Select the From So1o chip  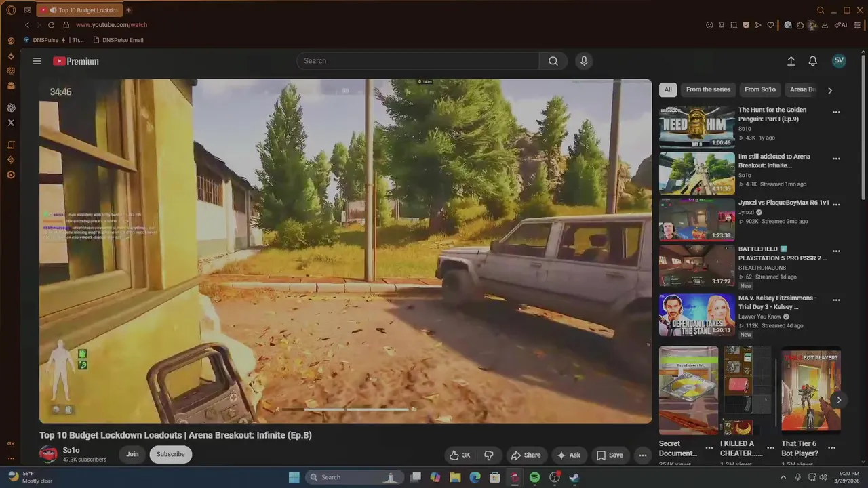(759, 89)
